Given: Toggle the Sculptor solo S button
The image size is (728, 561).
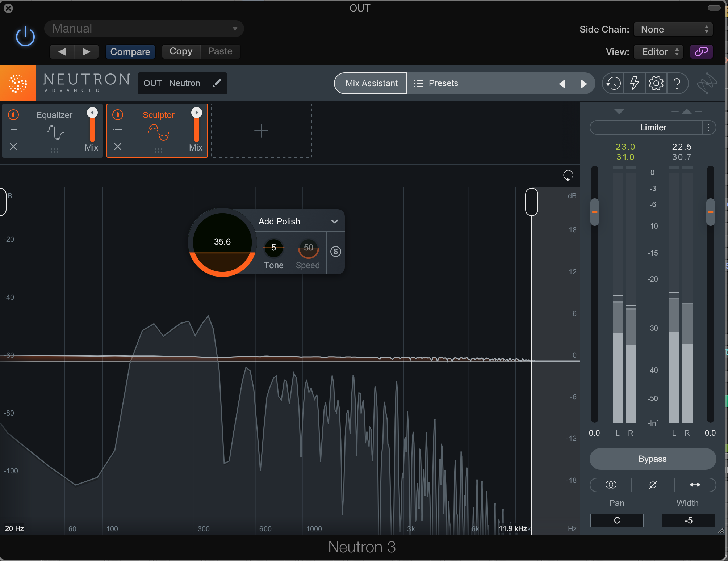Looking at the screenshot, I should pyautogui.click(x=336, y=252).
